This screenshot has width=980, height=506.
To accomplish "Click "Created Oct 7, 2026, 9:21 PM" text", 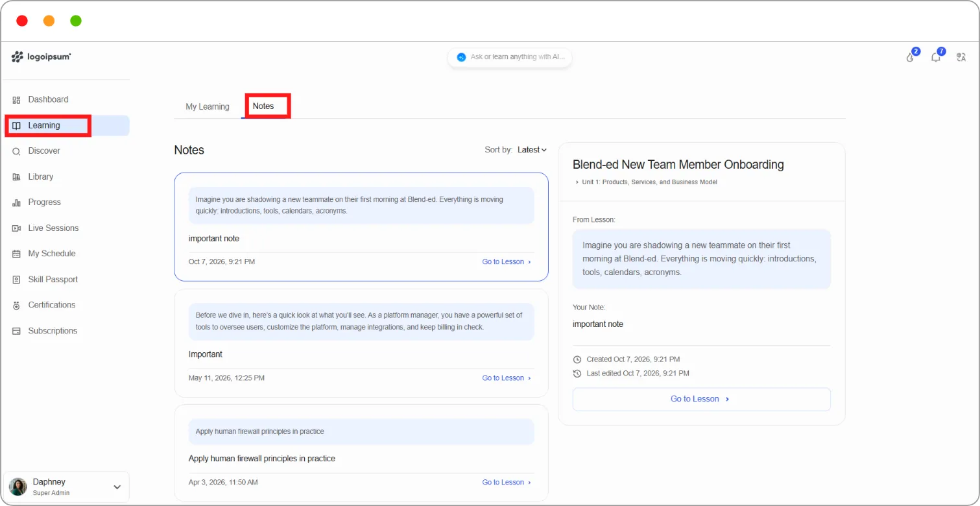I will tap(633, 359).
